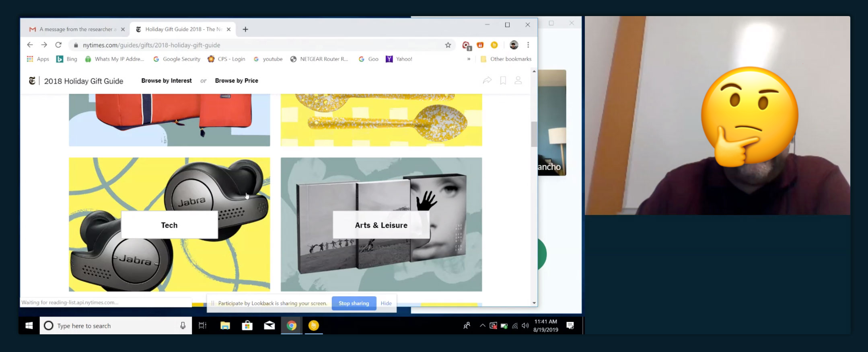Image resolution: width=868 pixels, height=352 pixels.
Task: Open the People icon in taskbar
Action: pyautogui.click(x=467, y=325)
